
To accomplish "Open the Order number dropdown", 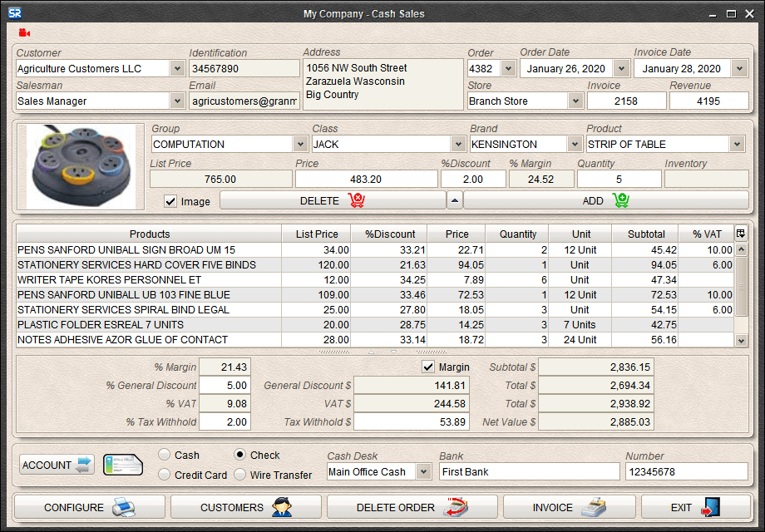I will click(508, 69).
